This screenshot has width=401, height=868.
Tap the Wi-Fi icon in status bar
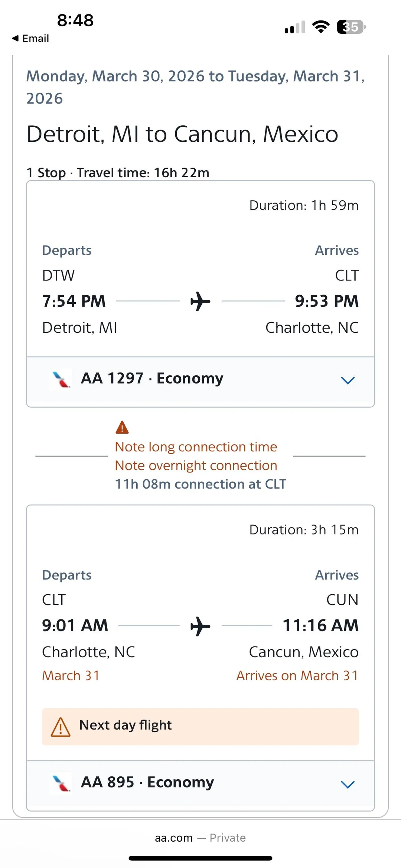point(321,27)
